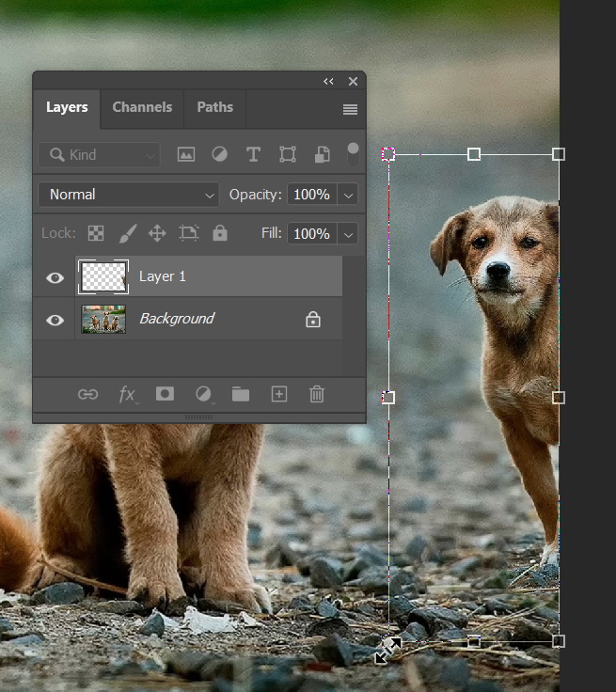Click the Opacity 100% value field

[311, 195]
